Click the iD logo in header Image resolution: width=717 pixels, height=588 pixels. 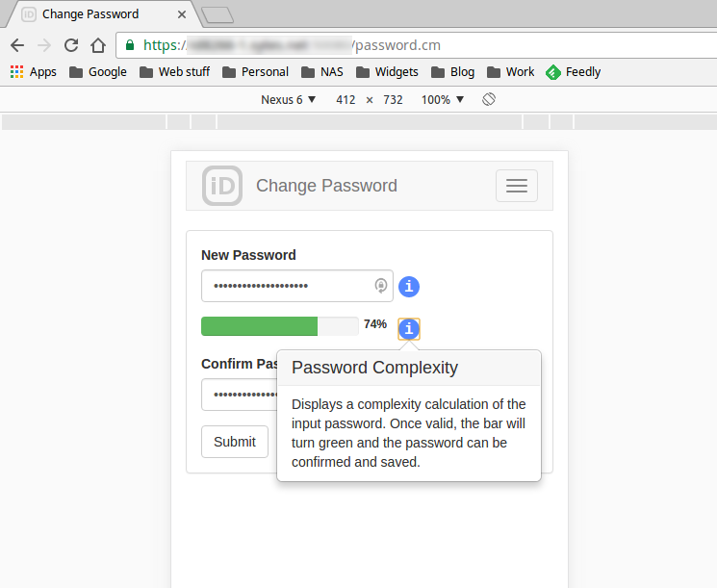pos(222,186)
